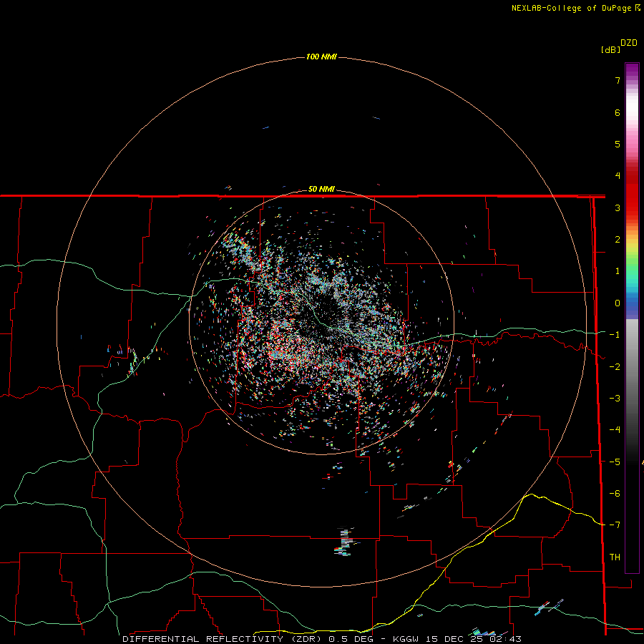Image resolution: width=644 pixels, height=644 pixels.
Task: Click the TH label on the color scale
Action: tap(615, 557)
